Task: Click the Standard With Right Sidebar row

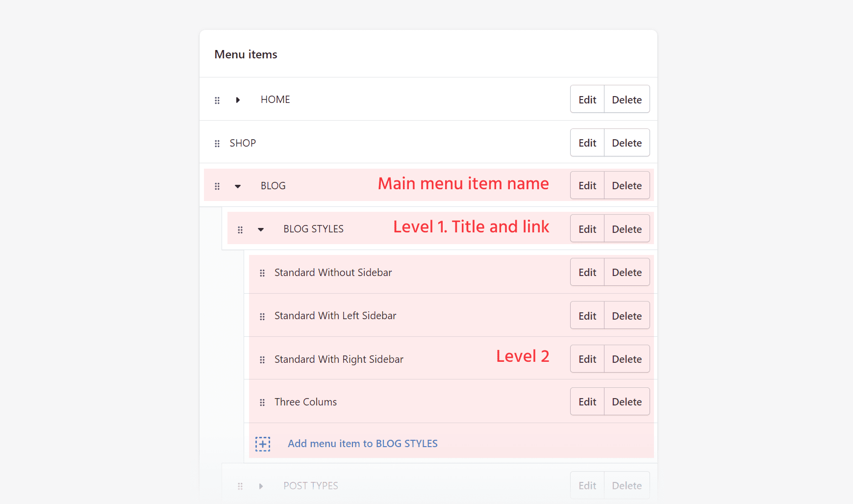Action: coord(339,359)
